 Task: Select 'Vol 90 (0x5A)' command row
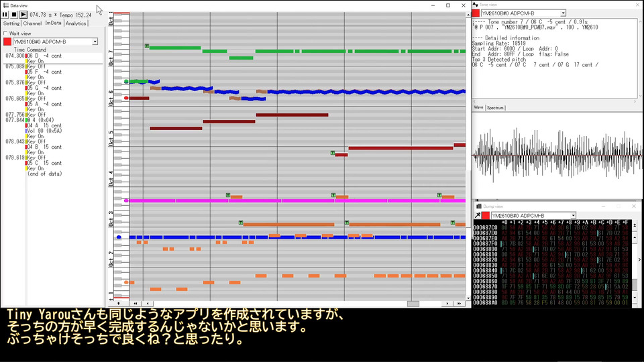(x=44, y=131)
